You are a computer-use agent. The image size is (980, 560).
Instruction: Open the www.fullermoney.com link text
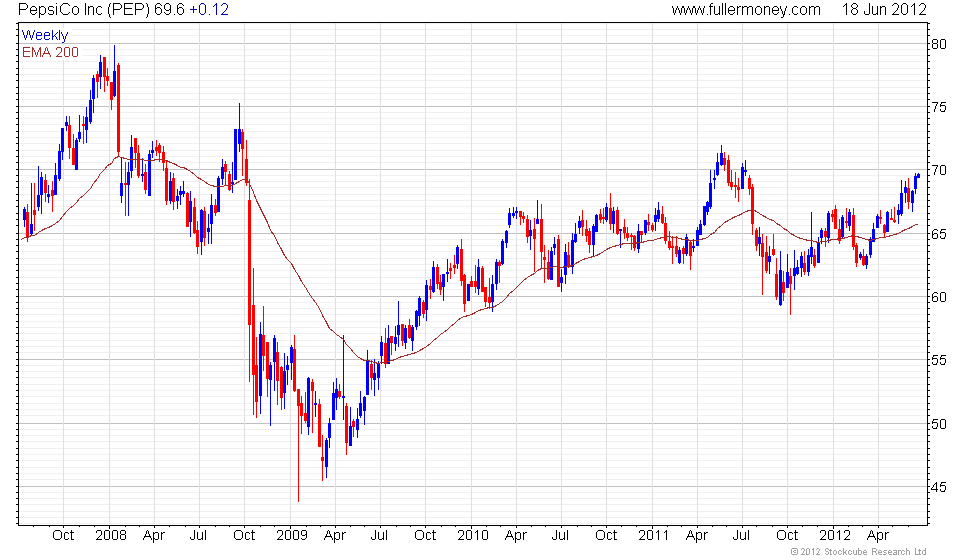746,9
